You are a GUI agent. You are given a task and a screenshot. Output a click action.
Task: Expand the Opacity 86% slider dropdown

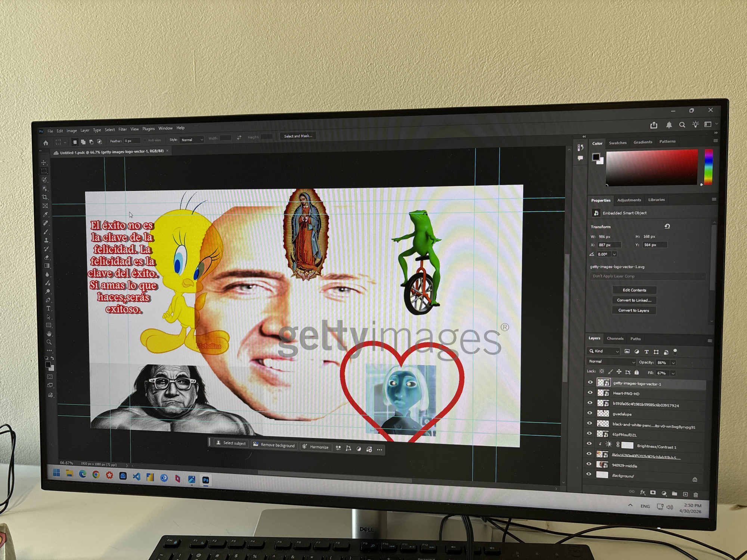pos(673,363)
